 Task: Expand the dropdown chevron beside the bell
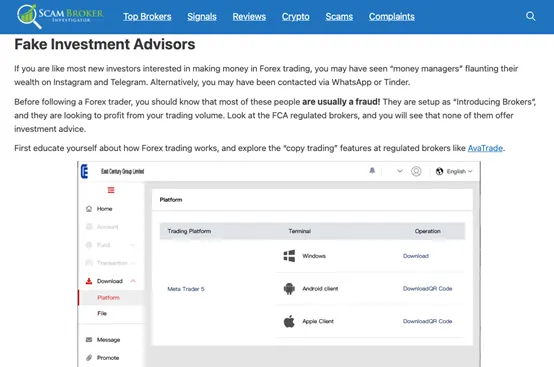400,171
